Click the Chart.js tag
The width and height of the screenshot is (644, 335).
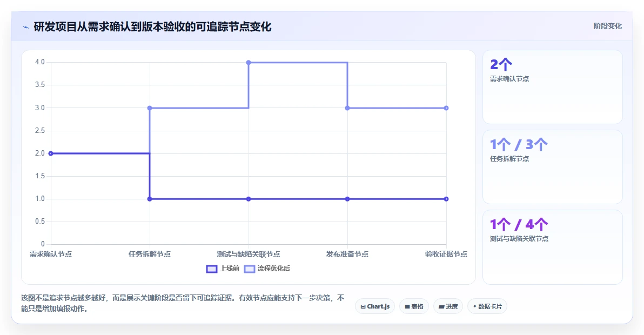(375, 306)
